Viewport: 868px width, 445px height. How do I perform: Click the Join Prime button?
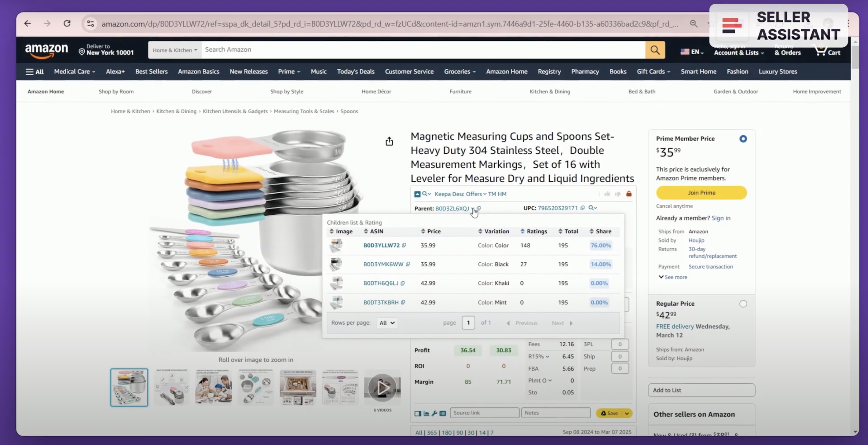701,193
